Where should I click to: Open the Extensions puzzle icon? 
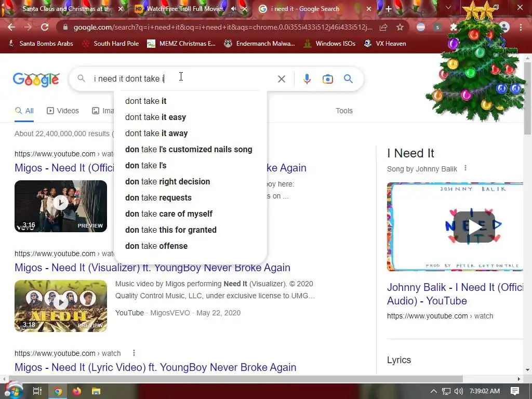(454, 27)
